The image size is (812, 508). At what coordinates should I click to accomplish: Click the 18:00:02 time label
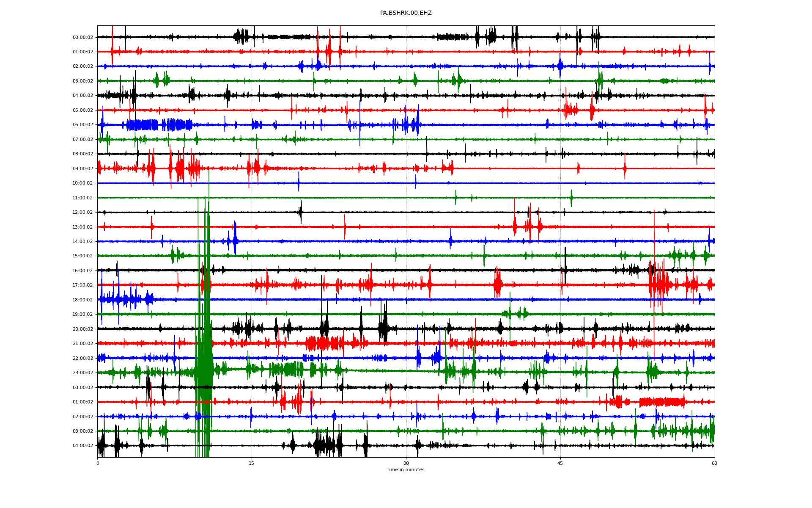point(82,300)
